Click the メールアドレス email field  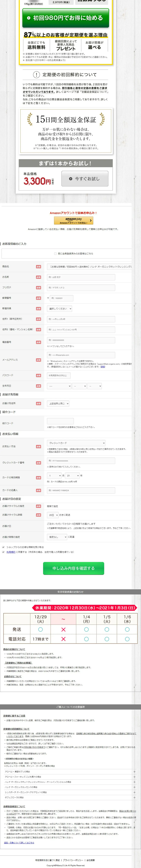tap(81, 355)
